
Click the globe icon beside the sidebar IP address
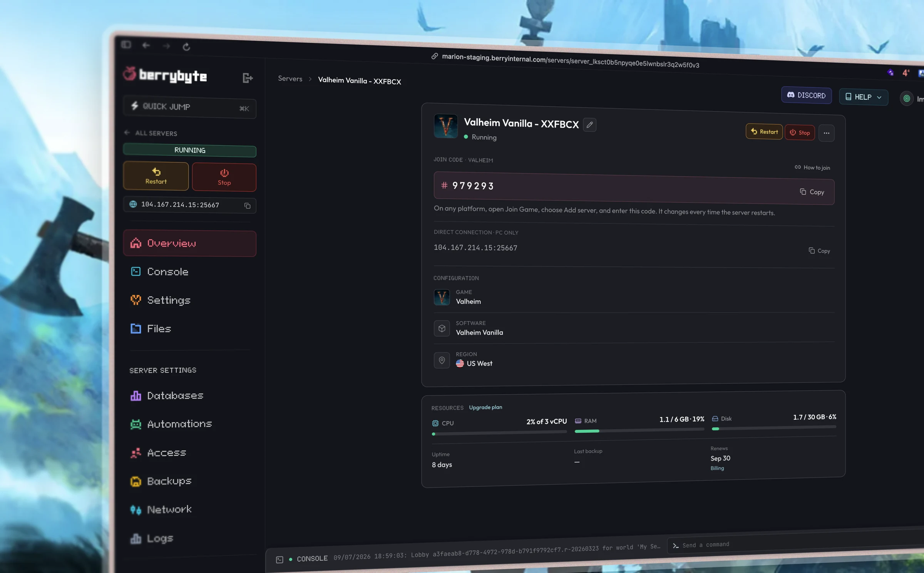[133, 204]
